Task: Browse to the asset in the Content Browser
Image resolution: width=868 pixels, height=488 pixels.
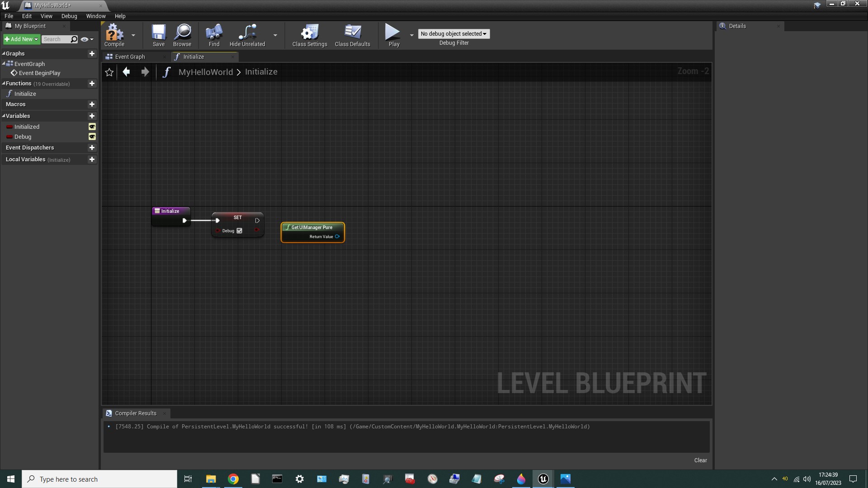Action: [182, 35]
